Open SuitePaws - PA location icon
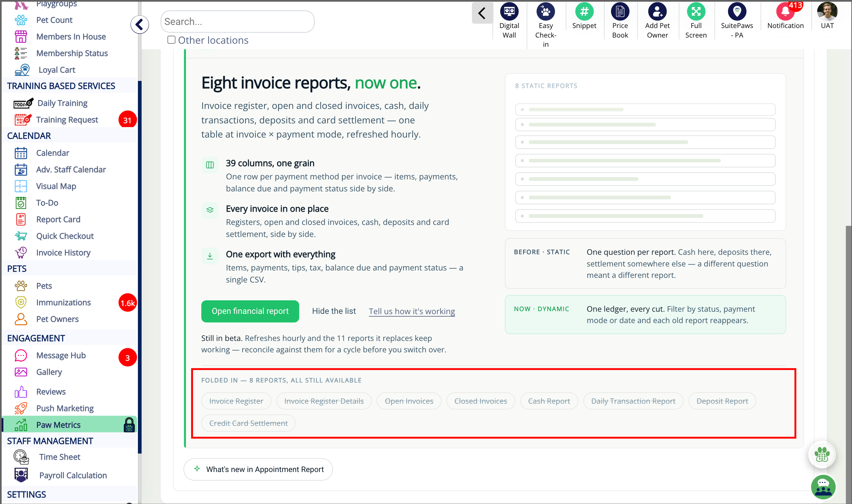This screenshot has width=852, height=504. [737, 12]
